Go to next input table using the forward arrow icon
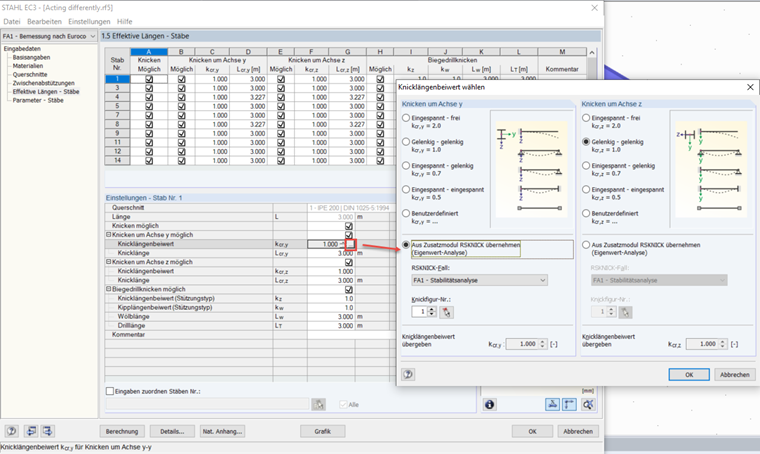 (x=48, y=431)
